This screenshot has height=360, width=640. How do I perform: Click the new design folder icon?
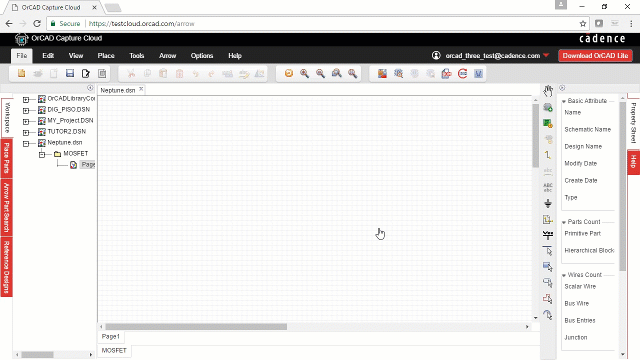[x=21, y=73]
